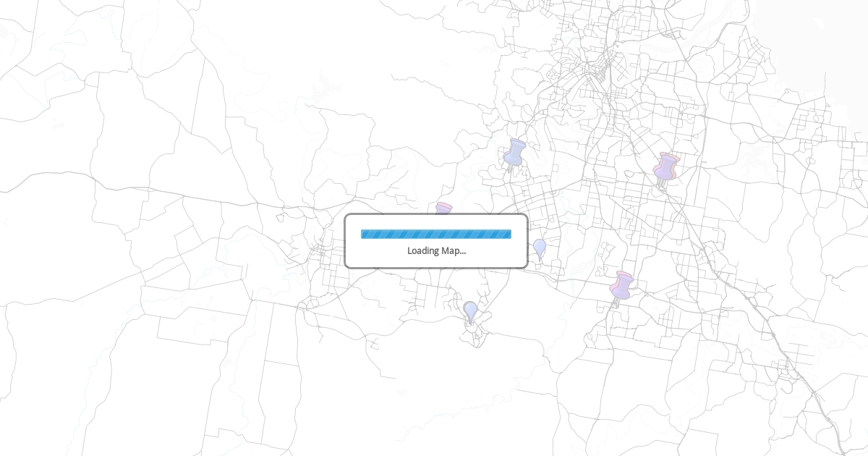Open the pink pushpin southeast of the loading dialog
The width and height of the screenshot is (868, 456).
pos(621,285)
